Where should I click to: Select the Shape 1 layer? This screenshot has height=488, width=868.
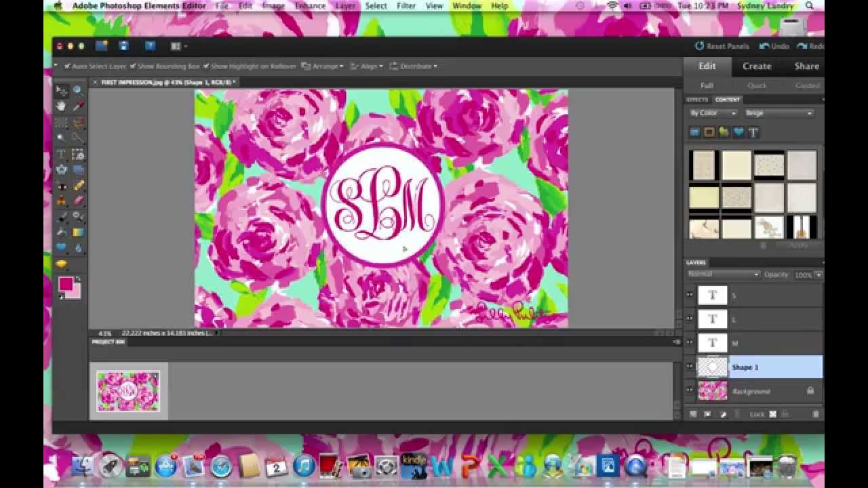[x=776, y=367]
